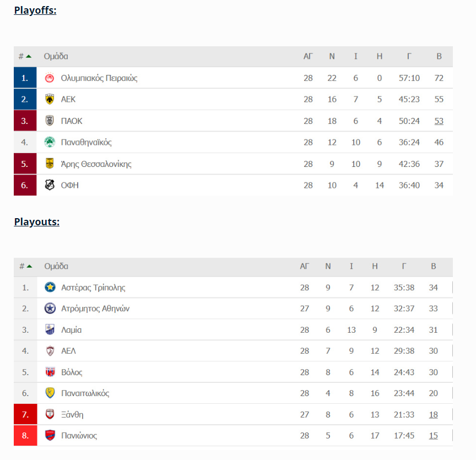Click the Ατρόμητος Αθηνών blue star crest
Viewport: 476px width, 460px height.
(x=50, y=309)
